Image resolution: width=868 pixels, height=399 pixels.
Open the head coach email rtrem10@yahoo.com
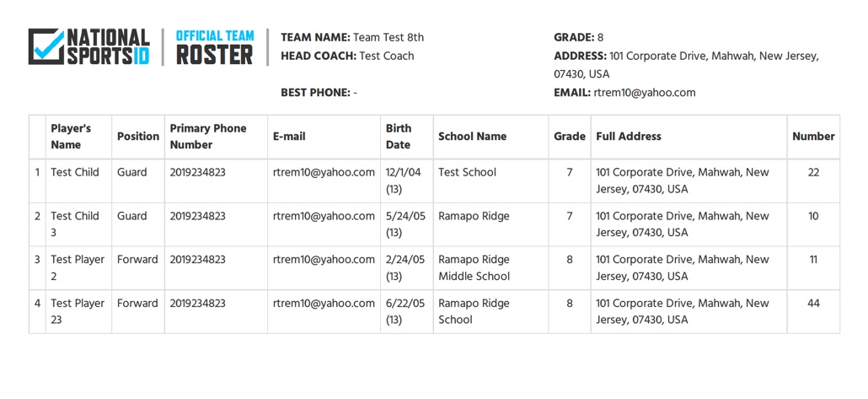(645, 93)
